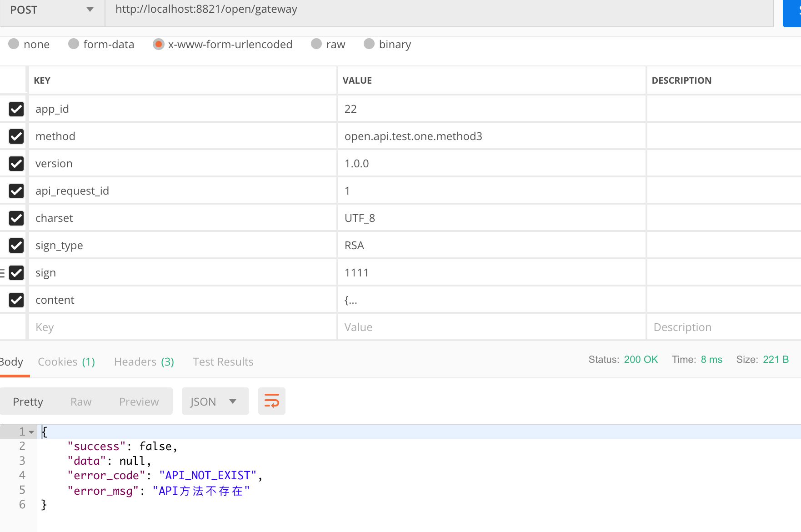The image size is (801, 532).
Task: Collapse the JSON object at line 1
Action: (31, 432)
